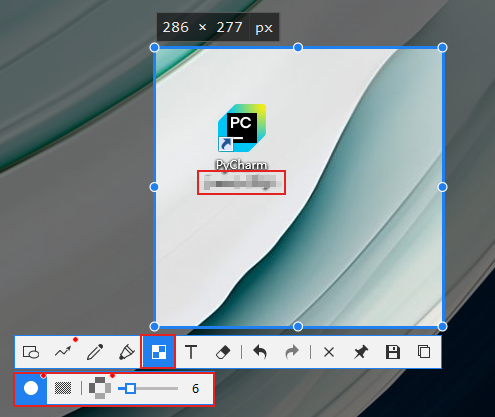
Task: Save the screenshot to file
Action: pyautogui.click(x=393, y=352)
